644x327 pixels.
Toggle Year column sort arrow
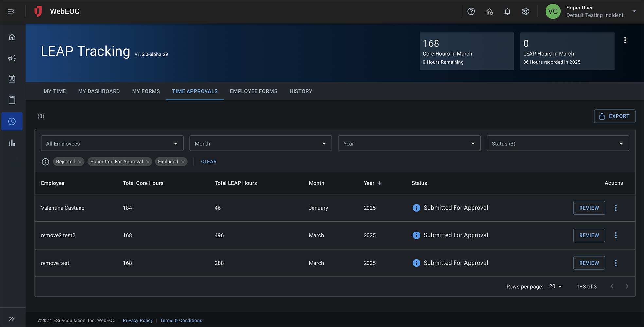(x=379, y=183)
